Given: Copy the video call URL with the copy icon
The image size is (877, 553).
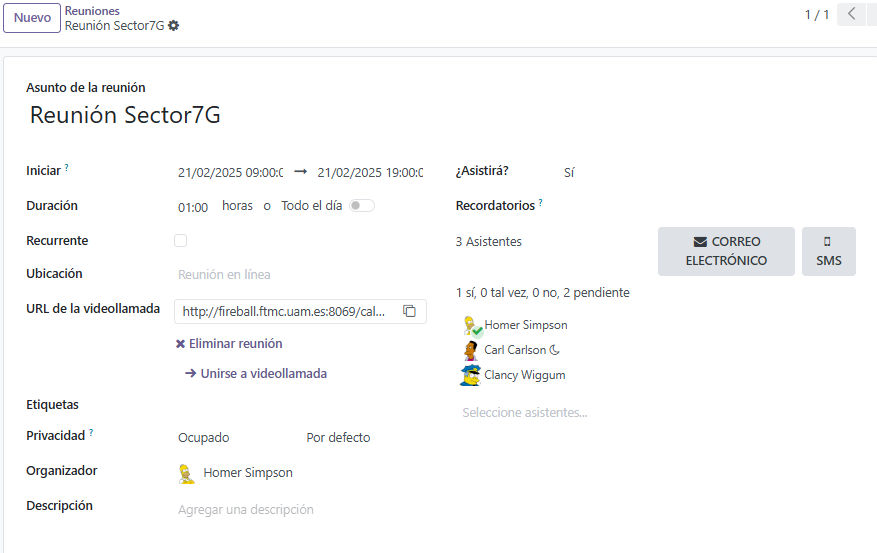Looking at the screenshot, I should (409, 312).
